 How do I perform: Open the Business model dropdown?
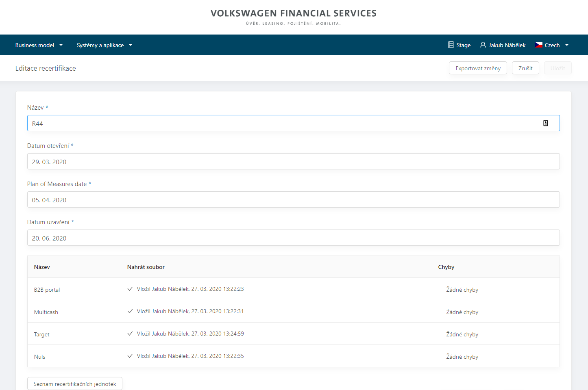tap(39, 45)
